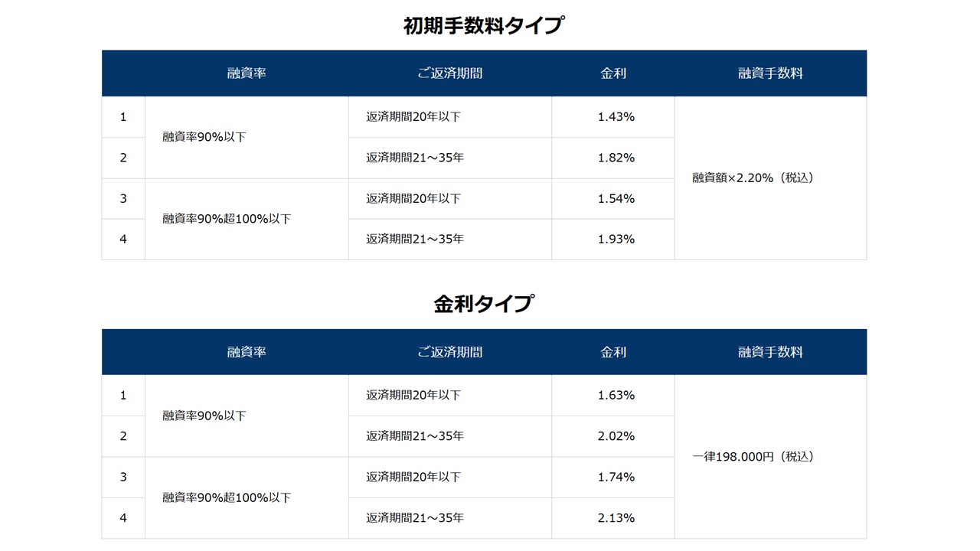Click 融資率90%以下 cell in 金利タイプ table
Viewport: 980px width, 551px height.
[x=204, y=416]
